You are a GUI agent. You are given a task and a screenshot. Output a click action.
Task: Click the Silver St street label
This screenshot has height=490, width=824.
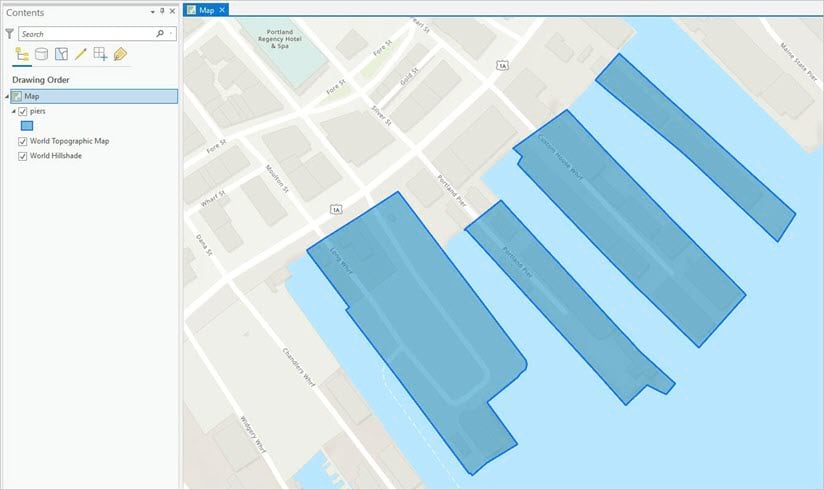click(382, 116)
